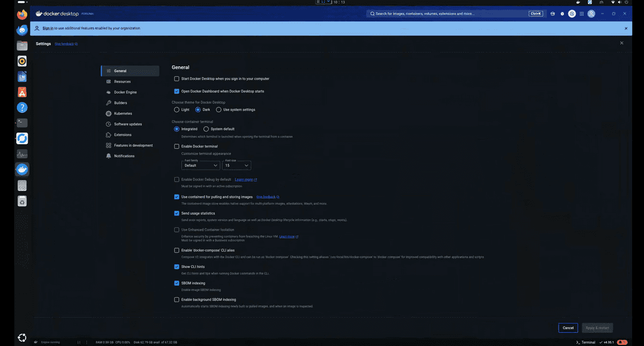644x346 pixels.
Task: Click the Cancel button
Action: click(568, 327)
